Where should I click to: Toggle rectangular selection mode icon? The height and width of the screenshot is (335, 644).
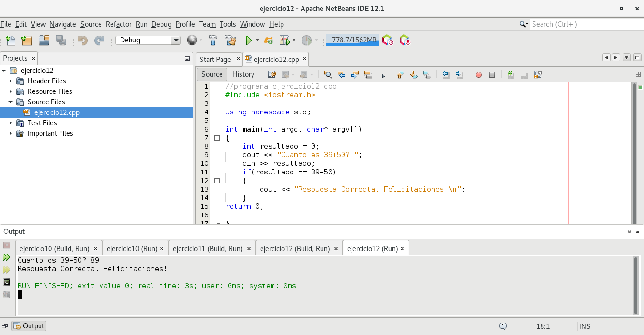pyautogui.click(x=381, y=74)
